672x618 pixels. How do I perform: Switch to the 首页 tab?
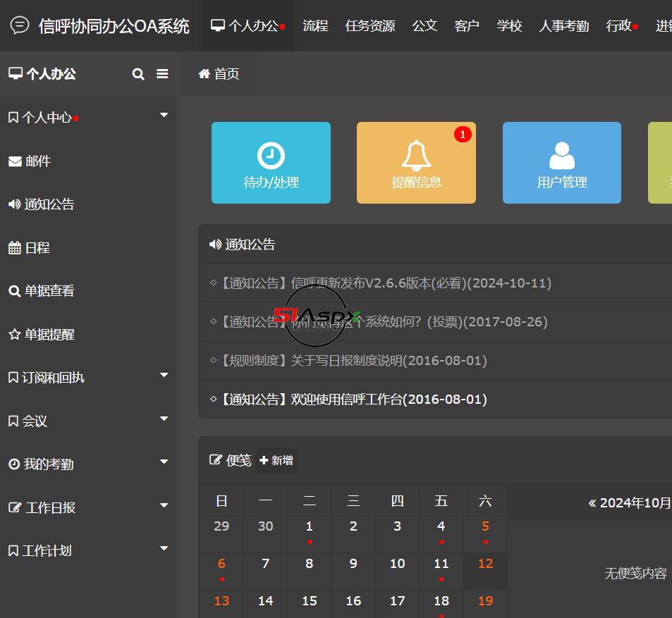219,73
